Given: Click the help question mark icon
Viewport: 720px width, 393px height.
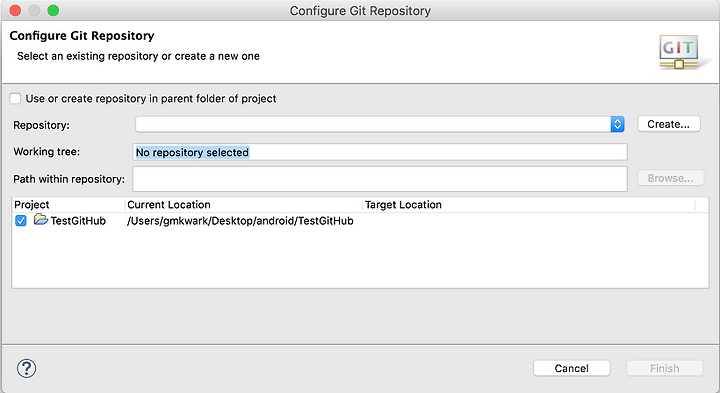Looking at the screenshot, I should click(26, 368).
